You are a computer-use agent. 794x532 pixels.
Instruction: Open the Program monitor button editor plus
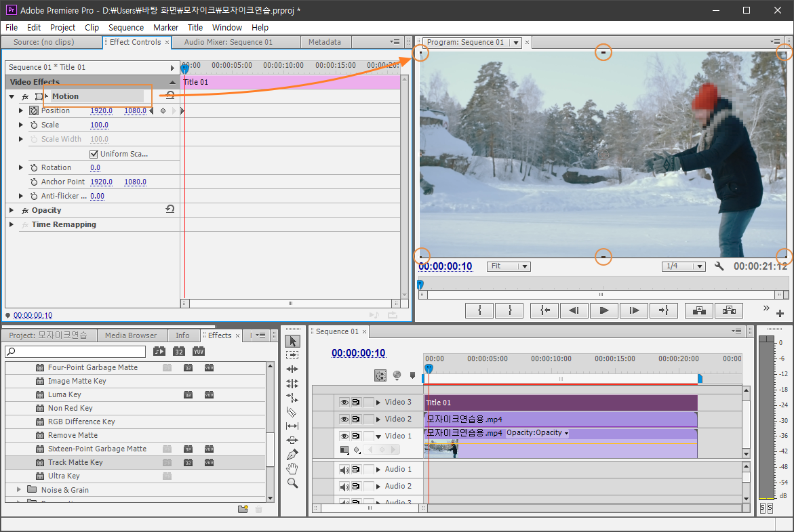(x=780, y=313)
